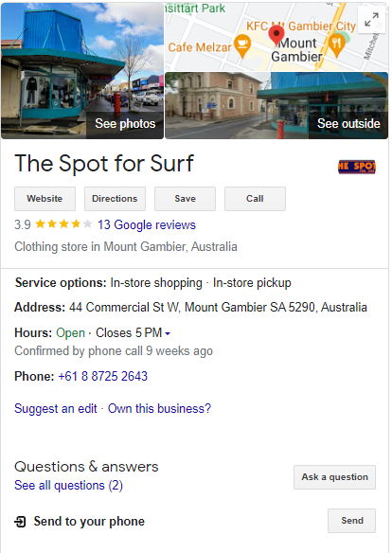
Task: Select the KFC restaurant fork-and-knife marker
Action: click(336, 45)
